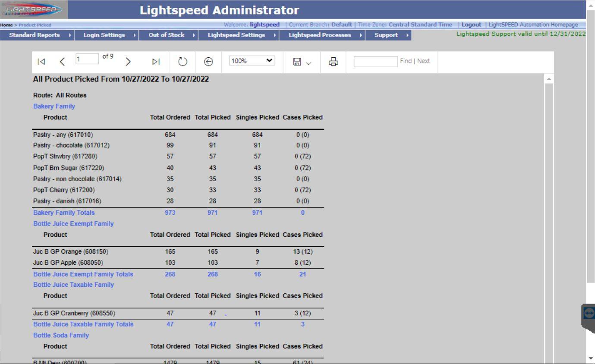
Task: Open Out of Stock menu
Action: click(x=169, y=35)
